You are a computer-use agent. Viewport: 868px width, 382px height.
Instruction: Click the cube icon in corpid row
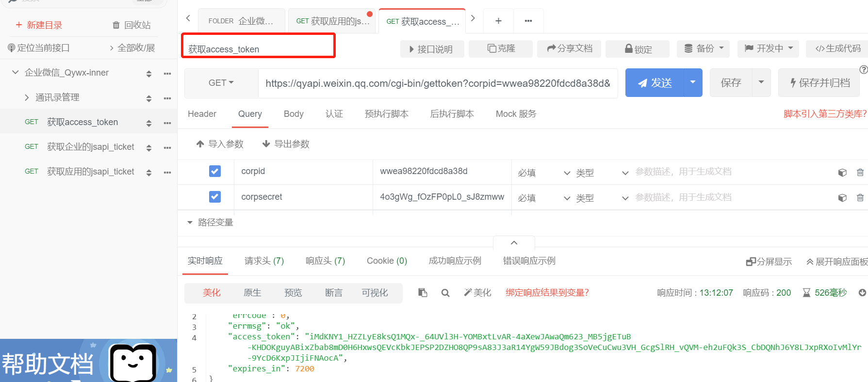pyautogui.click(x=842, y=173)
